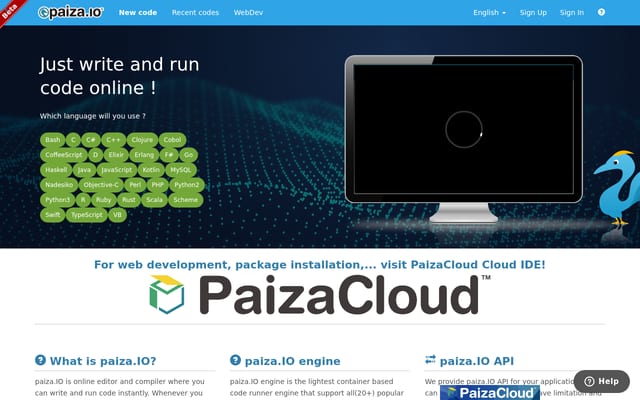Click the TypeScript language badge
This screenshot has height=400, width=640.
click(x=87, y=215)
